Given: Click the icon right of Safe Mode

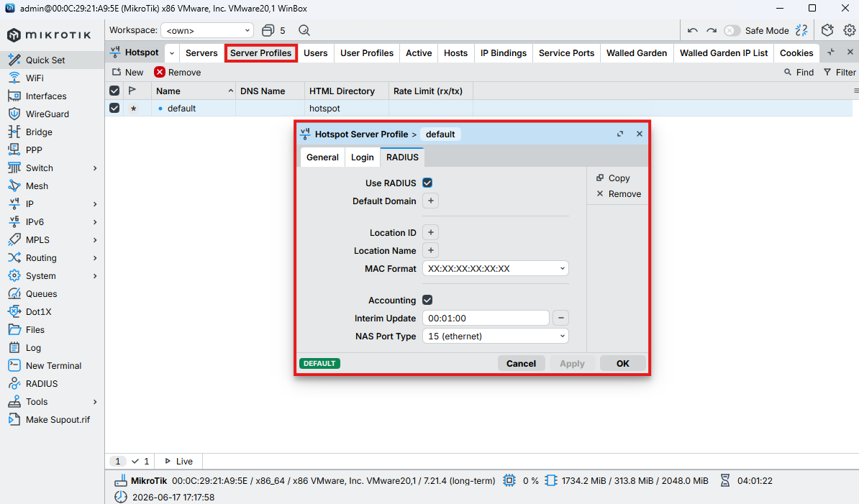Looking at the screenshot, I should point(801,31).
